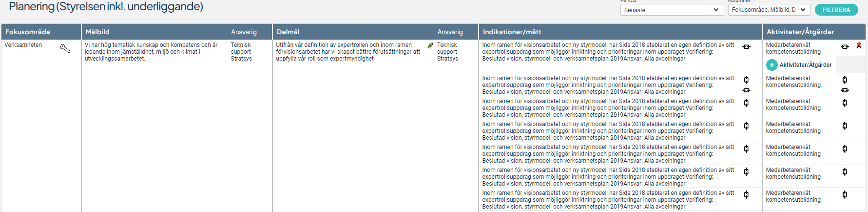Click vertical link icon on last visible indicator row
The width and height of the screenshot is (868, 212).
point(746,194)
